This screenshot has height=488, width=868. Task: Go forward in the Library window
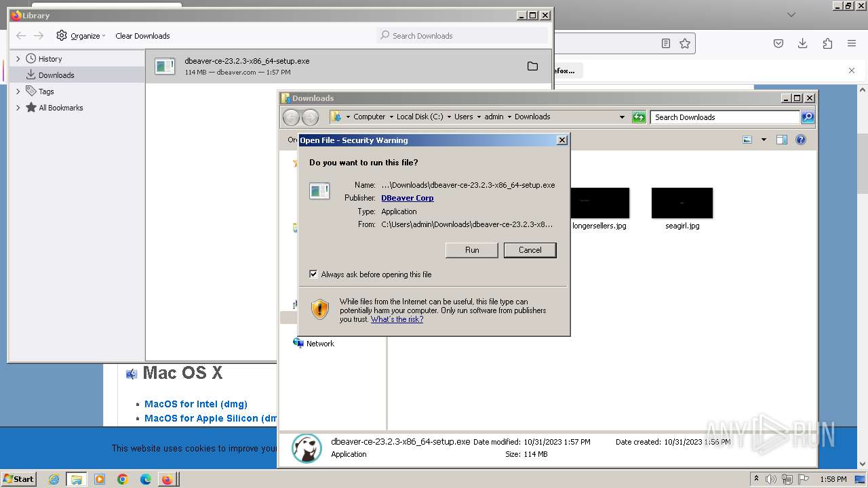pos(39,36)
